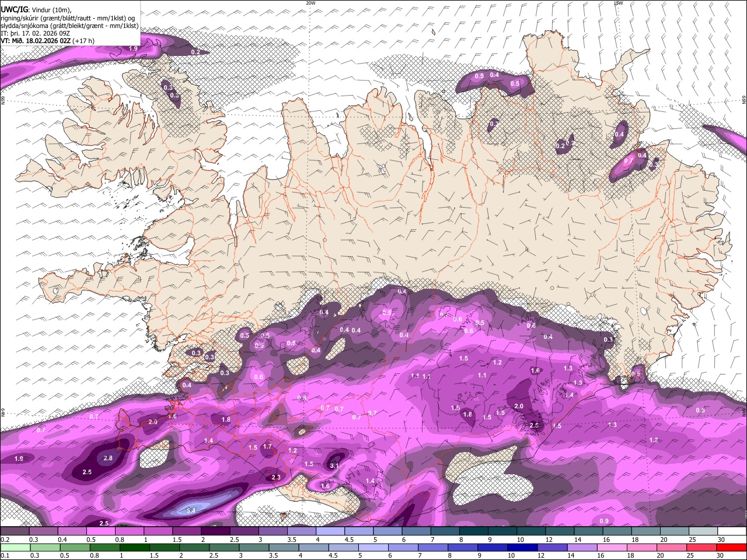747x560 pixels.
Task: Click the 2.8 precipitation value on the map
Action: click(108, 459)
